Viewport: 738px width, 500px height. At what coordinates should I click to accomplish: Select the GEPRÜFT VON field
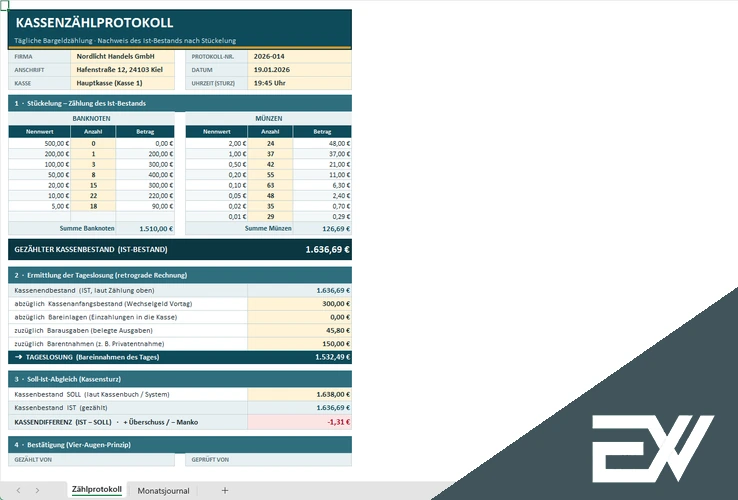(x=268, y=460)
